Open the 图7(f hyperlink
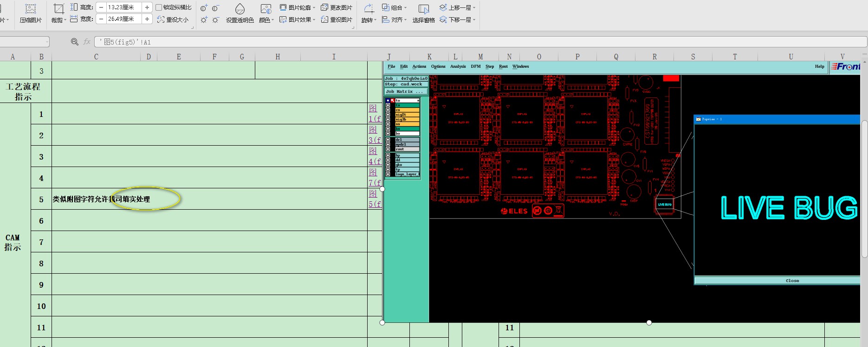This screenshot has height=347, width=868. pyautogui.click(x=375, y=177)
